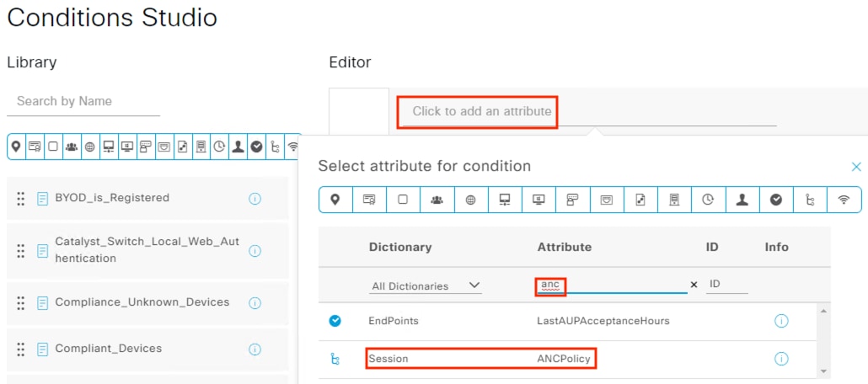The image size is (868, 384).
Task: Filter Library by the certificate icon
Action: (35, 147)
